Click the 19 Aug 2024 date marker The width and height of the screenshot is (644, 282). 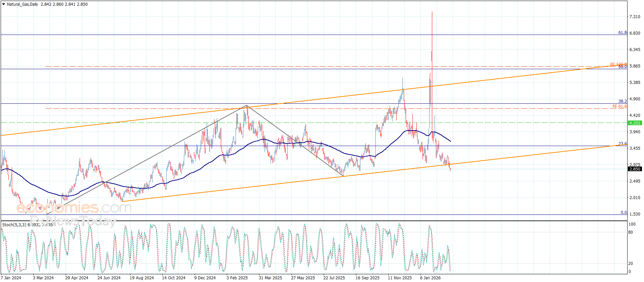point(142,278)
